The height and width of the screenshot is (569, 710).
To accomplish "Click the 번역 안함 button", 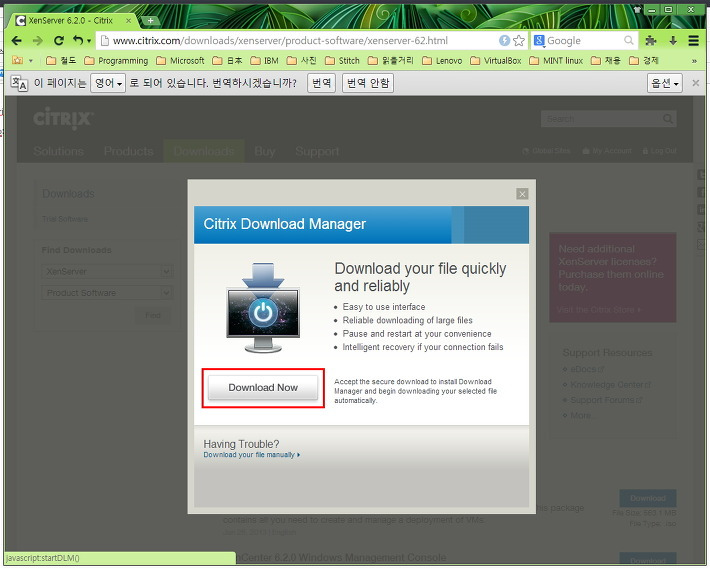I will [368, 83].
